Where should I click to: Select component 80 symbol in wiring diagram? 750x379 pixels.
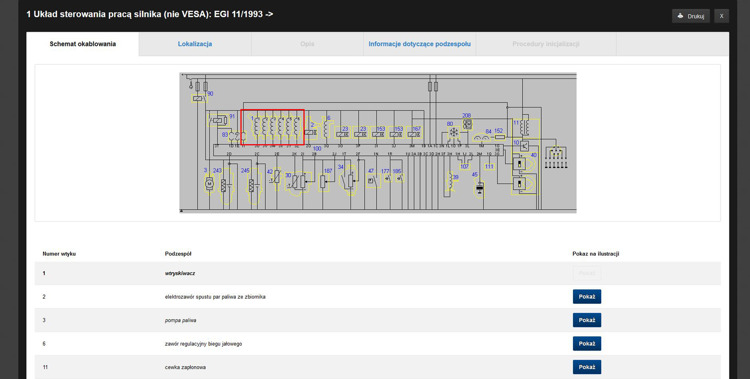(453, 133)
